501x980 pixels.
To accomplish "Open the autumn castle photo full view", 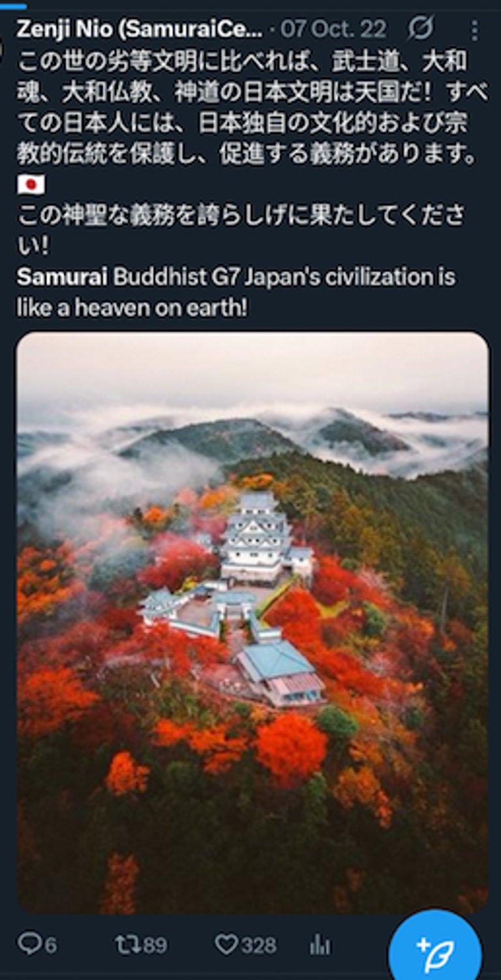I will point(252,623).
